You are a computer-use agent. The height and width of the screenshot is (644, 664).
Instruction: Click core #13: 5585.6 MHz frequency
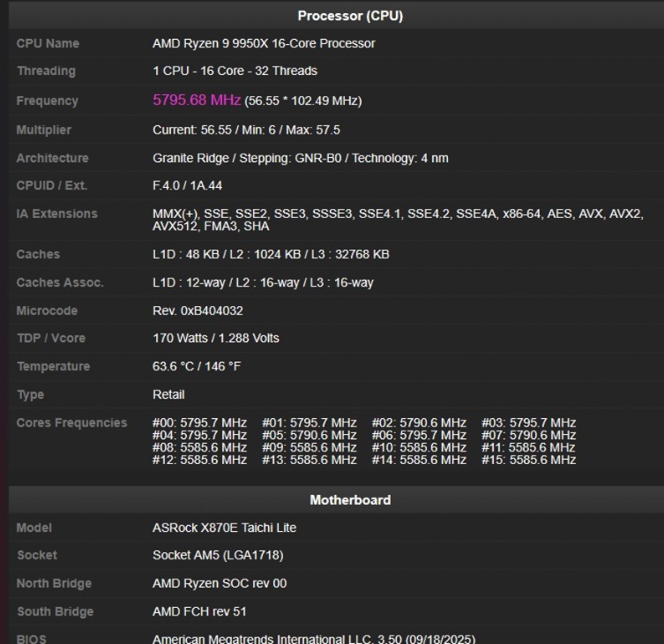point(310,460)
